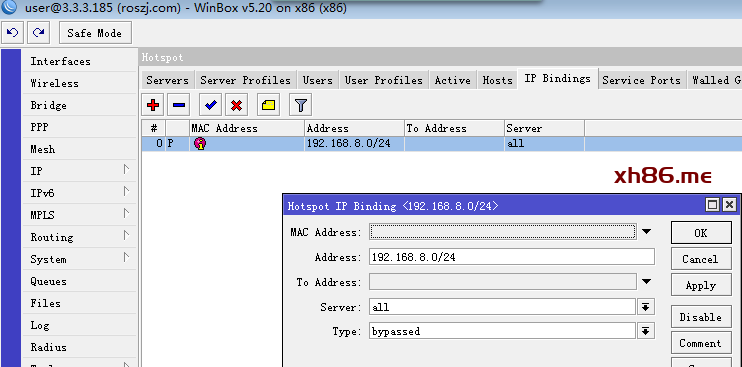Remove the selected binding with the minus icon
The image size is (742, 367).
pyautogui.click(x=179, y=105)
